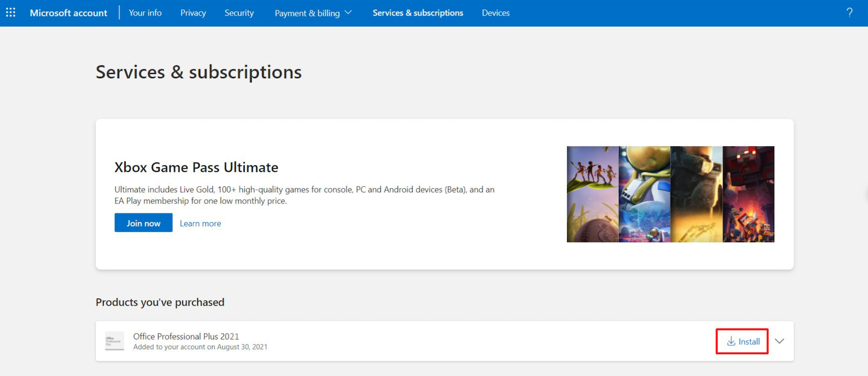Click the Xbox Game Pass Ultimate heading
This screenshot has width=868, height=376.
tap(196, 167)
